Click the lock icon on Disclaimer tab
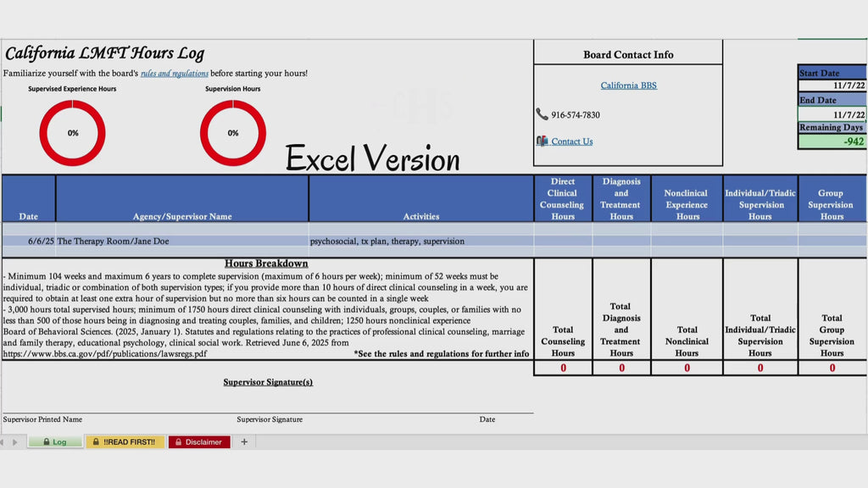The height and width of the screenshot is (488, 868). (x=178, y=441)
